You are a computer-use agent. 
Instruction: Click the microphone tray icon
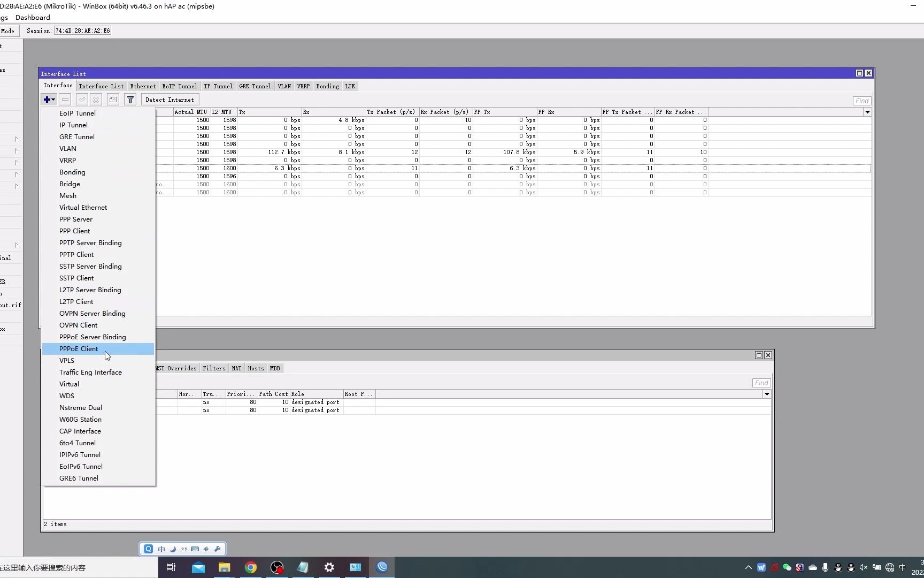[825, 567]
